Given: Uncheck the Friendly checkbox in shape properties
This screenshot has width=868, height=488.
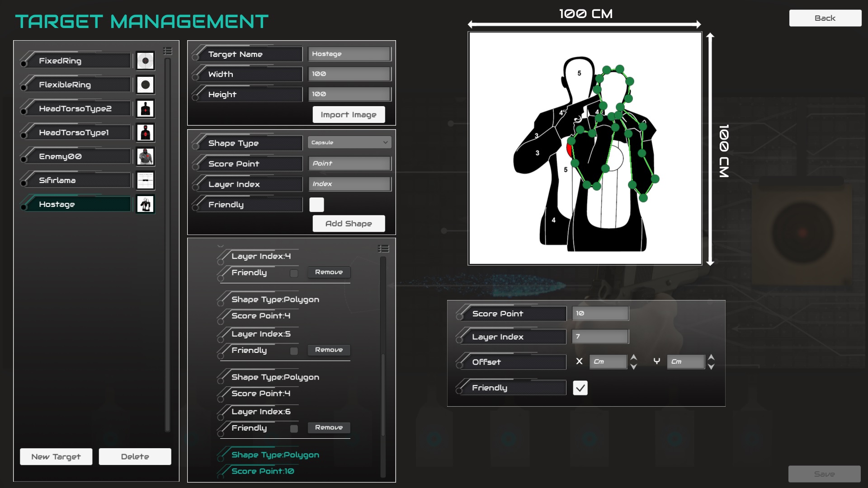Looking at the screenshot, I should click(x=580, y=388).
